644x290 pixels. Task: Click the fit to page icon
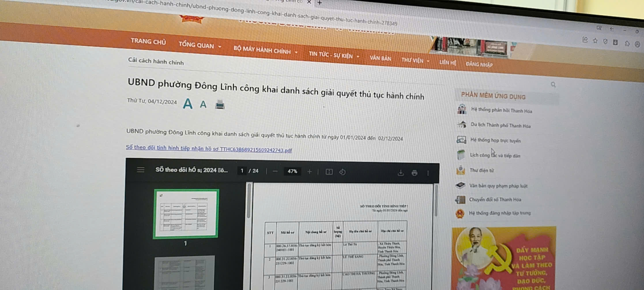point(329,172)
